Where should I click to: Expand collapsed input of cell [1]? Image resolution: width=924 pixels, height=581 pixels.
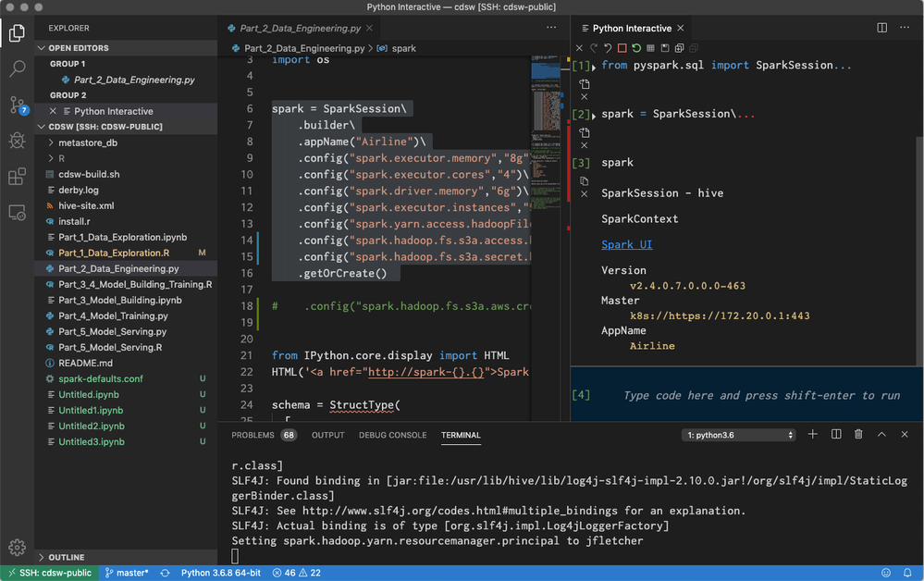pos(594,68)
